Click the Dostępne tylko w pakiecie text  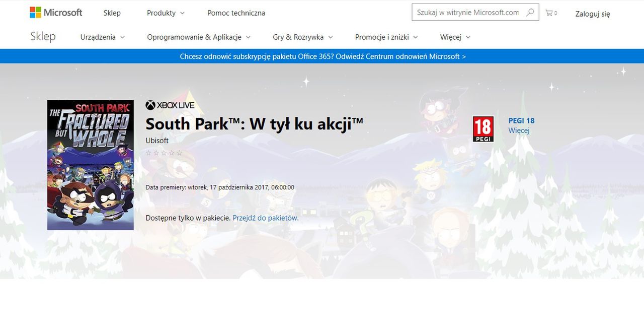click(188, 218)
